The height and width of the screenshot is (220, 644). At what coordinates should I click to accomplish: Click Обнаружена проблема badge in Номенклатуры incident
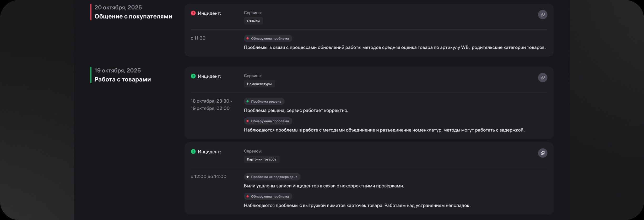click(268, 121)
